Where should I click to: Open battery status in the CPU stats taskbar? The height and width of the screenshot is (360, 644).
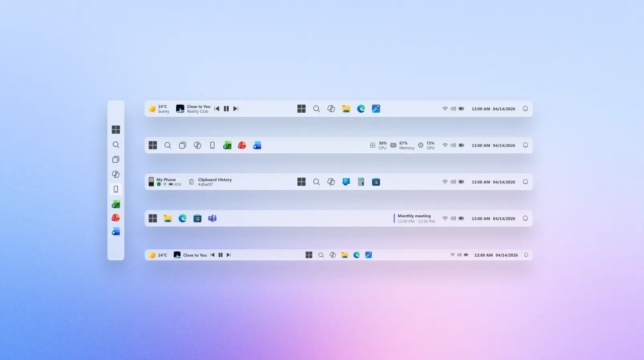pos(461,145)
